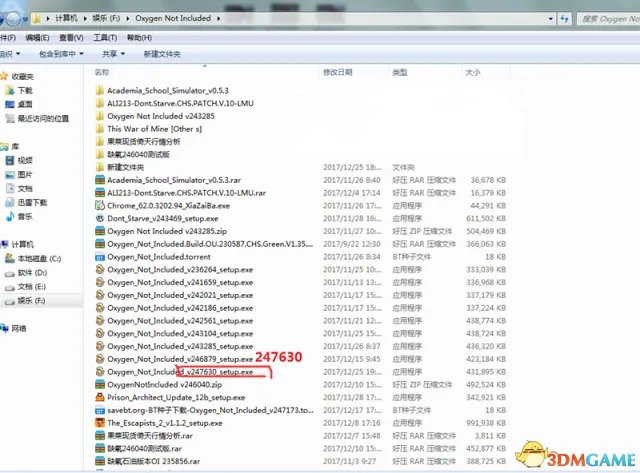Screen dimensions: 640x473
Task: Select 最近访问的位置 in sidebar
Action: tap(43, 119)
